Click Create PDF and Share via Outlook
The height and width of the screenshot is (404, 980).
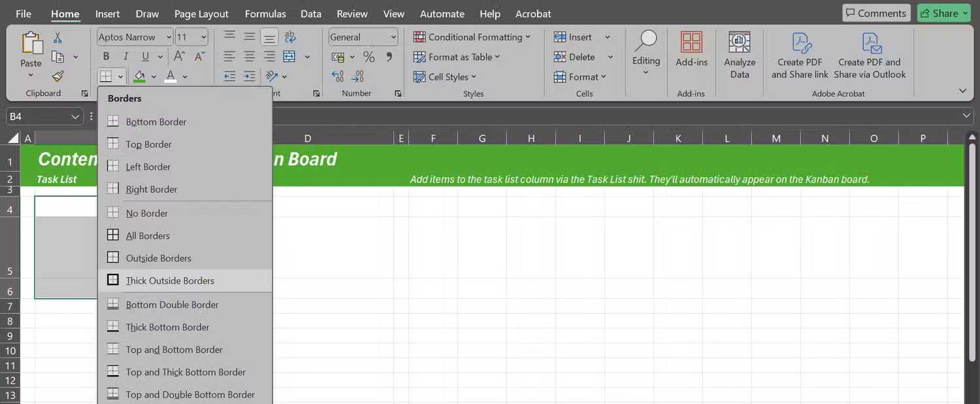click(870, 56)
